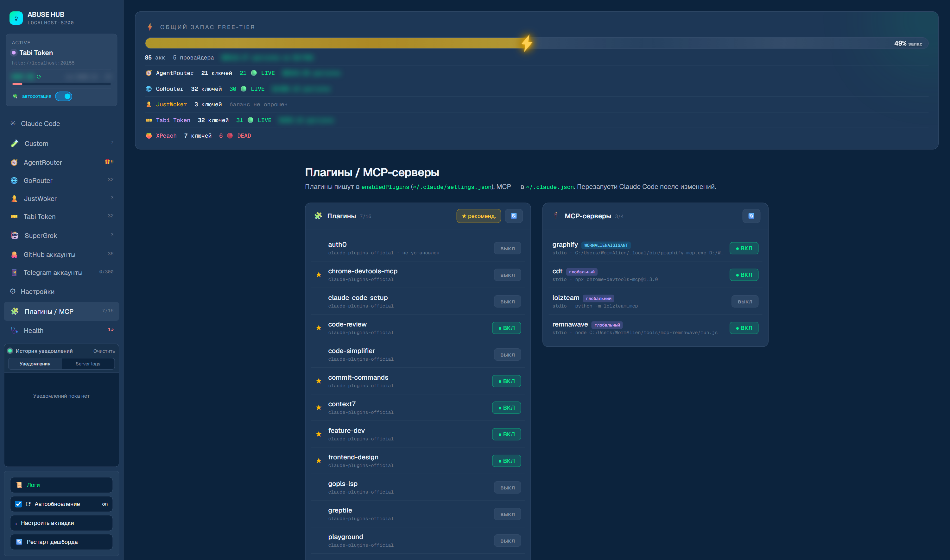Open the AgentRouter section in the sidebar
This screenshot has height=560, width=950.
(x=61, y=162)
